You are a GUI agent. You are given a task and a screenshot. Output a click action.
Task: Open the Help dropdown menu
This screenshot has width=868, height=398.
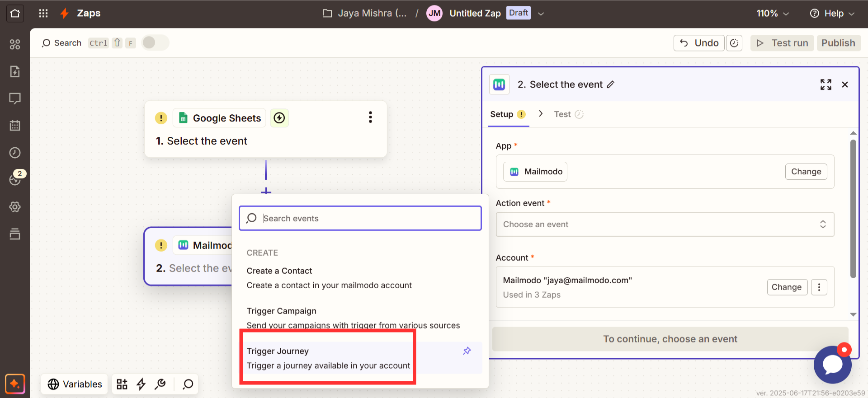pos(832,13)
